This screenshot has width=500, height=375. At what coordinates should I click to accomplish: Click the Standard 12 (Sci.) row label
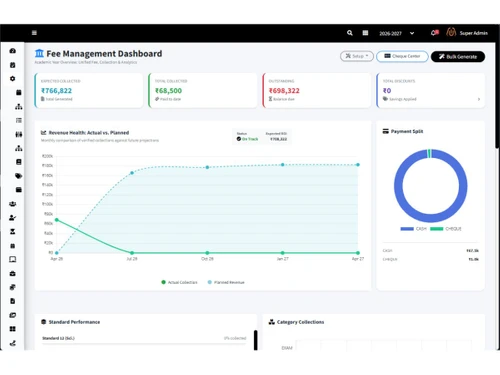(x=58, y=338)
